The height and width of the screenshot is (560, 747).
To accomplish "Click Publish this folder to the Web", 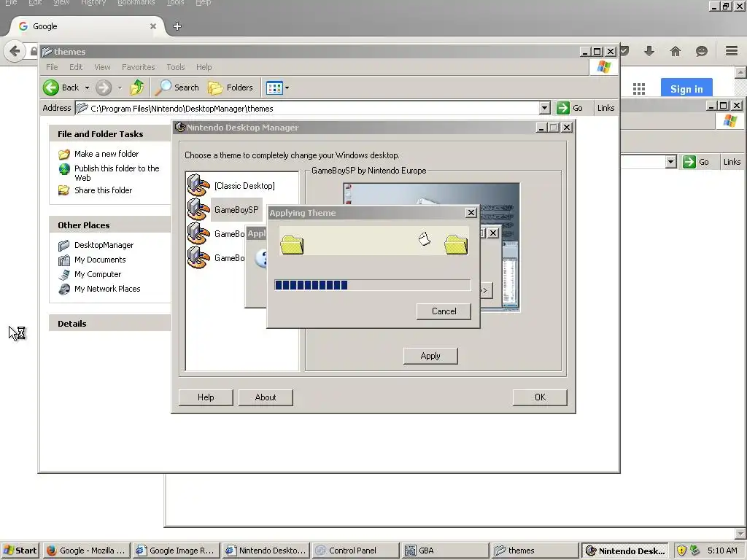I will click(x=117, y=173).
